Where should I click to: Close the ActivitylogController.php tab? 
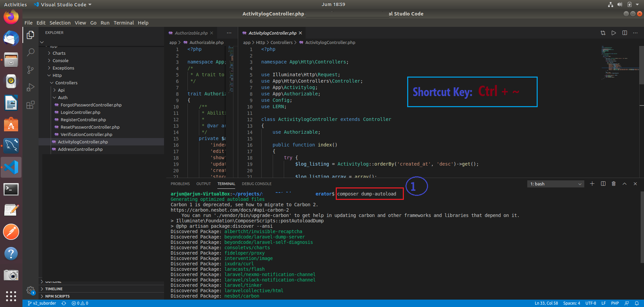(x=301, y=33)
